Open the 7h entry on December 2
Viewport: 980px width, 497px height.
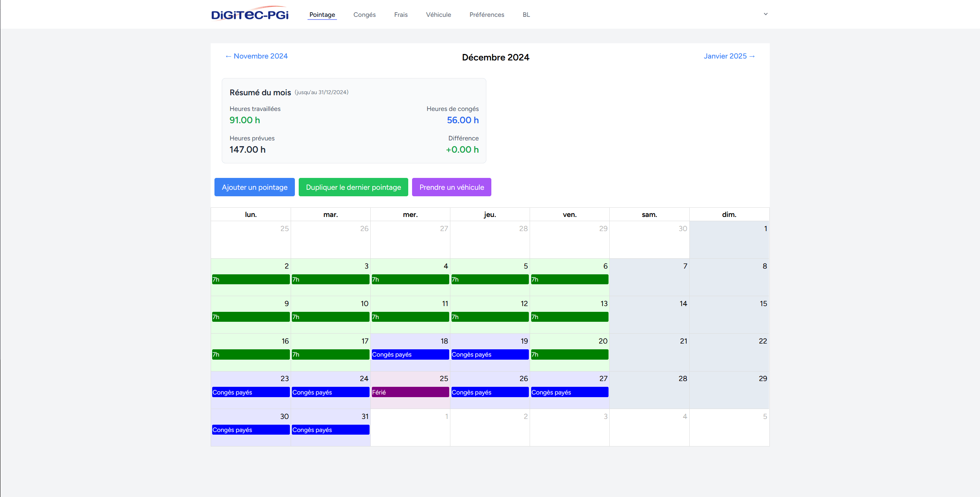pos(250,280)
